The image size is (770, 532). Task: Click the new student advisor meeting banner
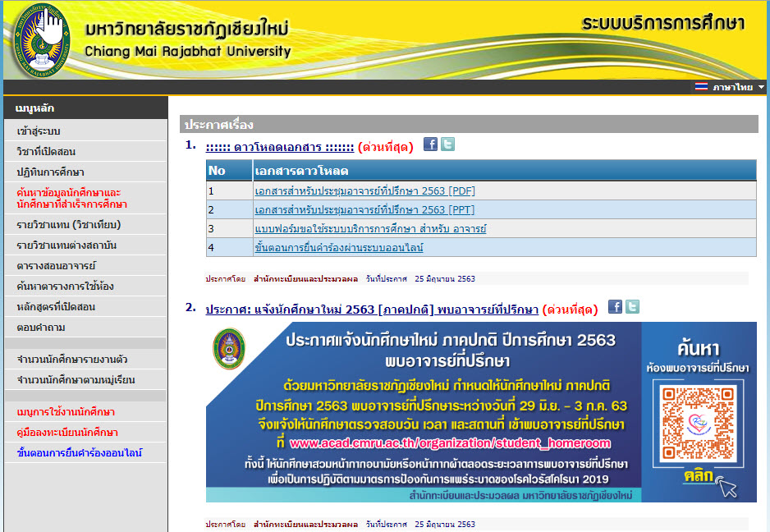pos(481,411)
